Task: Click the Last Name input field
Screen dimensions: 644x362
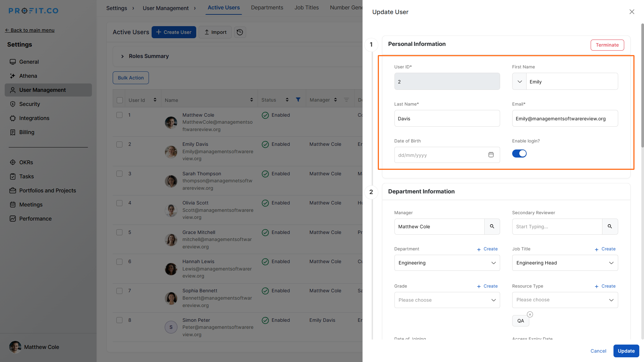Action: pyautogui.click(x=447, y=119)
